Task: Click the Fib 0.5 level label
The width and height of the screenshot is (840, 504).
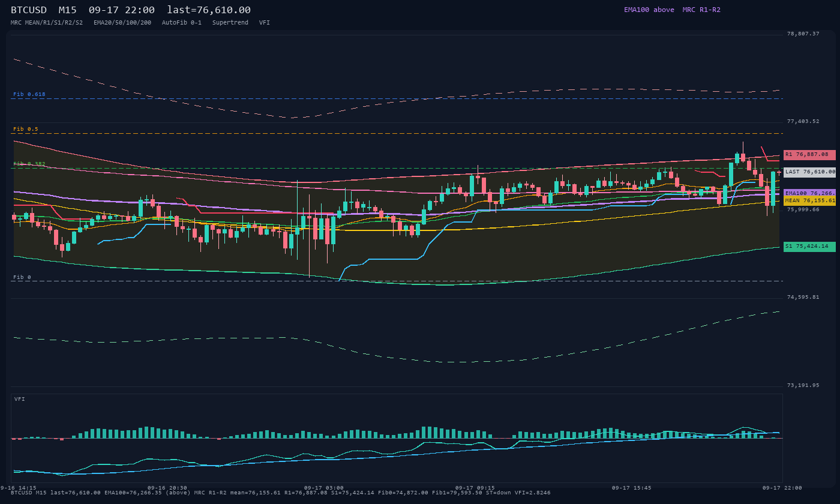Action: [x=26, y=129]
